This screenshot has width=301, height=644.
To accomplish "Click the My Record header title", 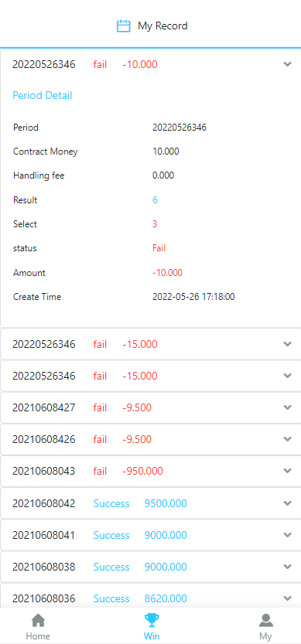I will (x=162, y=26).
